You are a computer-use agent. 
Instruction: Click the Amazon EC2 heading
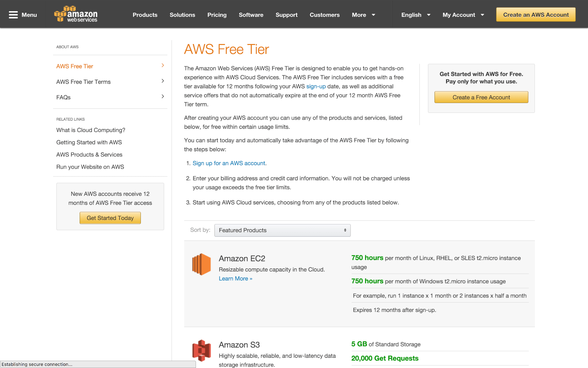click(x=242, y=259)
